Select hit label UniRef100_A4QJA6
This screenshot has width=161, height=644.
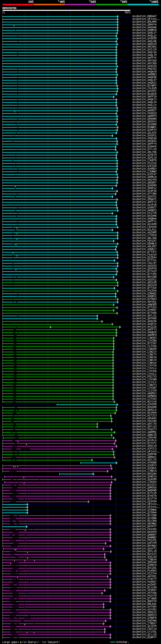click(x=144, y=41)
